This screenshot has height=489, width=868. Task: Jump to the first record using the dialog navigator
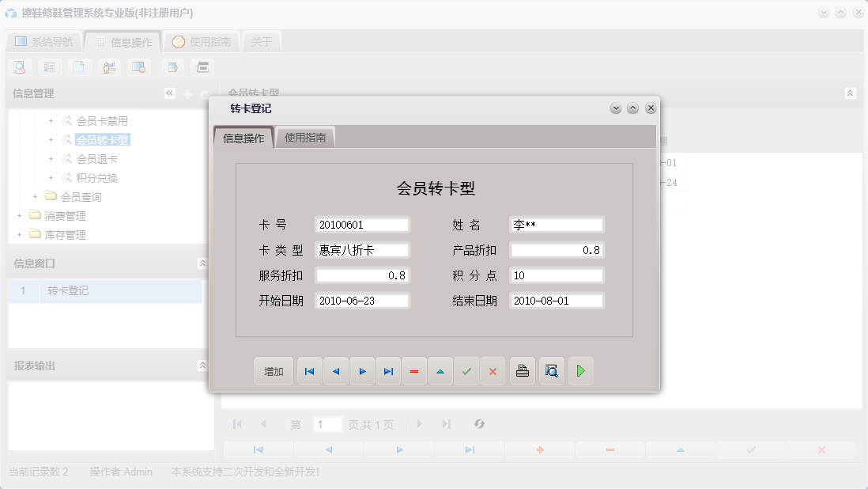[309, 370]
